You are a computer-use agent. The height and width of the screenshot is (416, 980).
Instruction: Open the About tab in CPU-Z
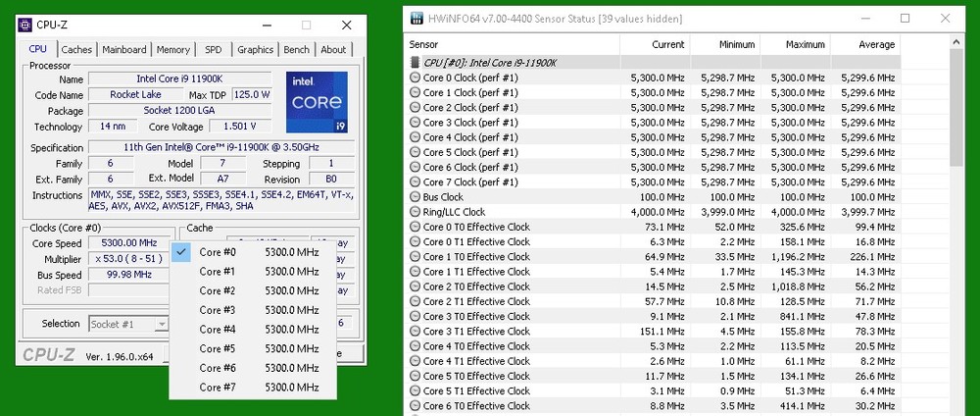pyautogui.click(x=333, y=49)
